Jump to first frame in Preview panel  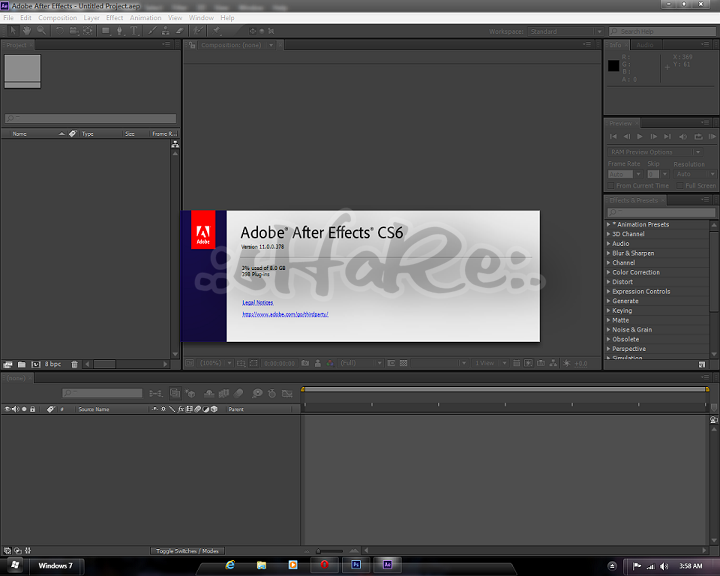click(613, 136)
